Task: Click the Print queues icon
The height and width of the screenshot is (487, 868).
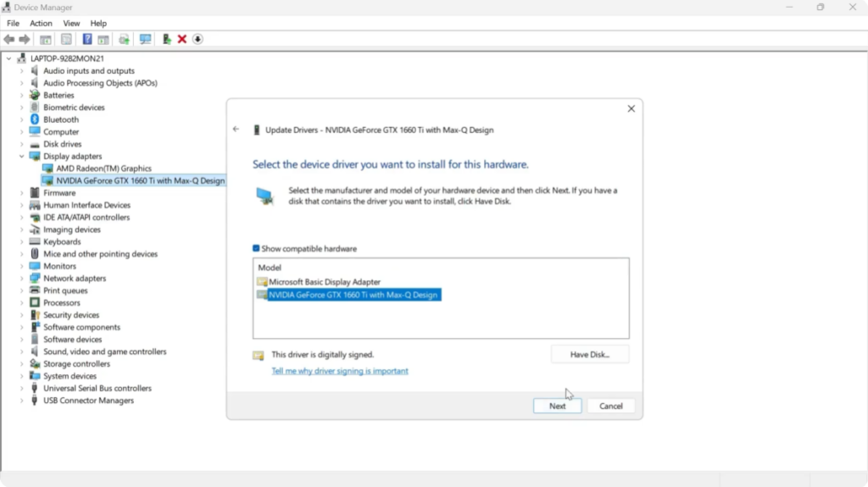Action: click(34, 291)
